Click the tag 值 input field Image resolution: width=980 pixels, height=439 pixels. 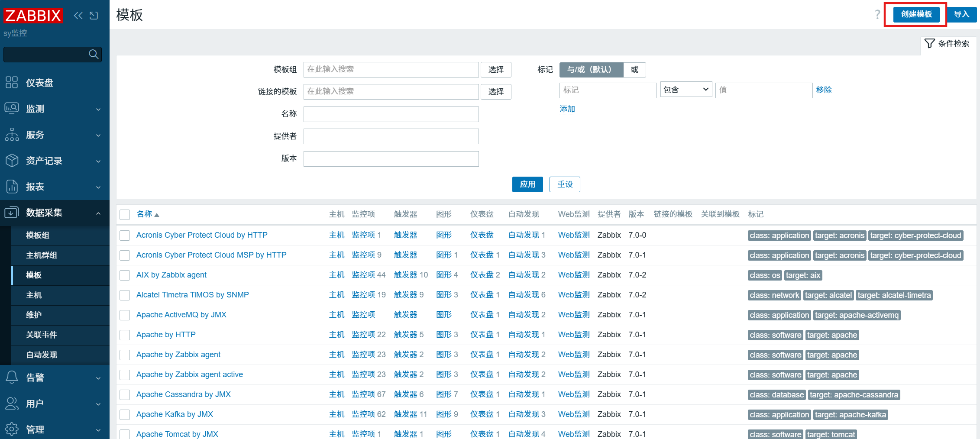[x=764, y=90]
